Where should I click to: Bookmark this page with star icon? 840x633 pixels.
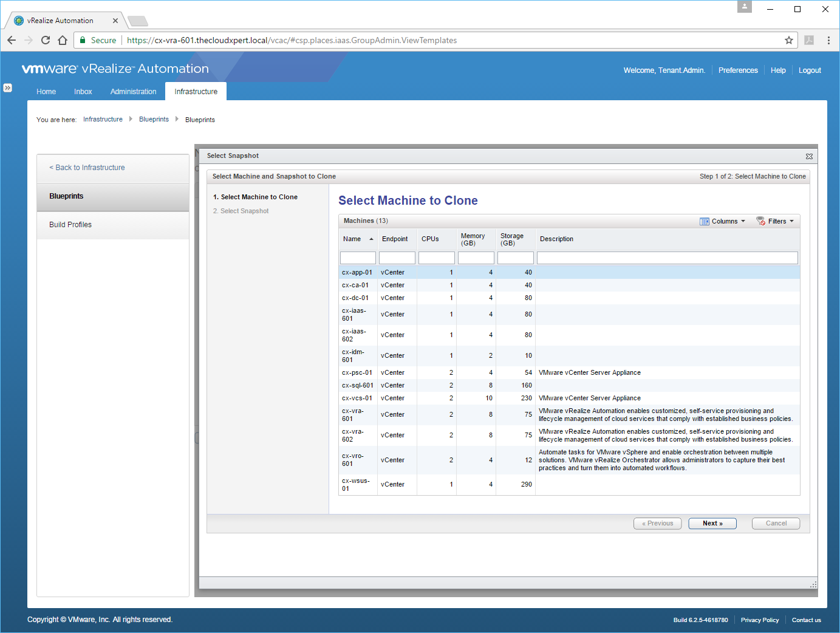pos(788,40)
